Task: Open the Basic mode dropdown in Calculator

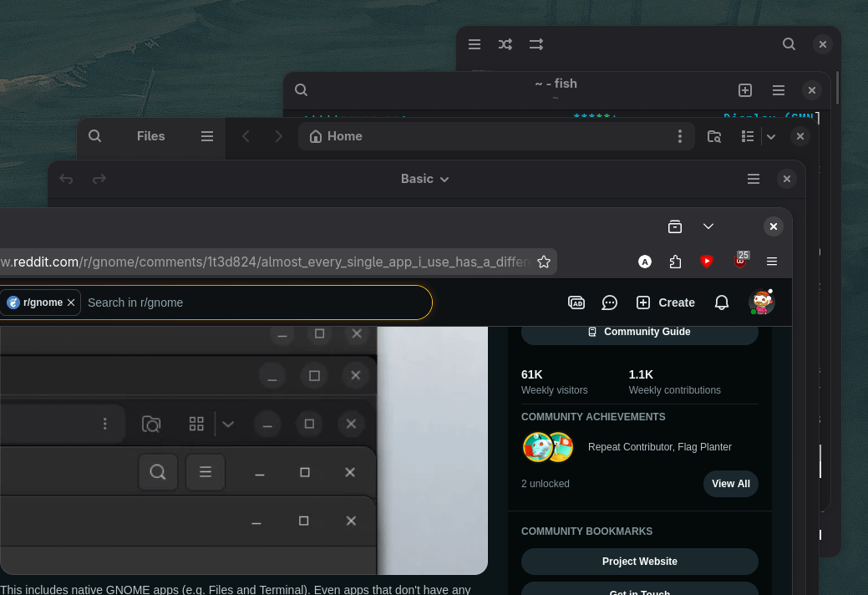Action: [424, 179]
